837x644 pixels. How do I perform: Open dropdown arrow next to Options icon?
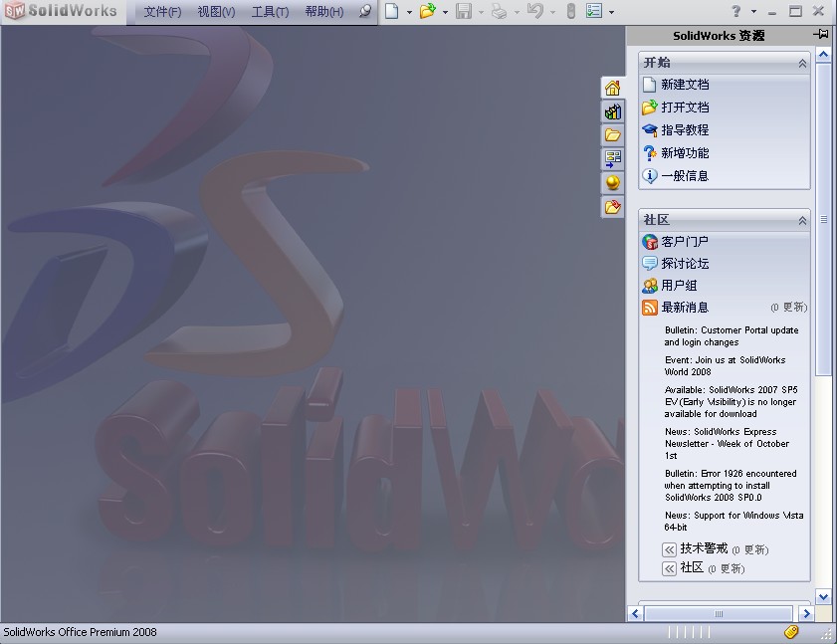point(611,12)
